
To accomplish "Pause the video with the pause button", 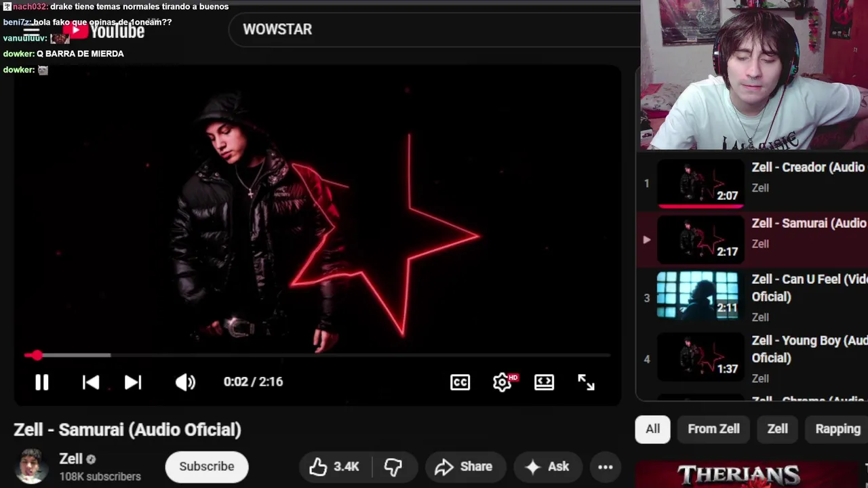I will [42, 382].
